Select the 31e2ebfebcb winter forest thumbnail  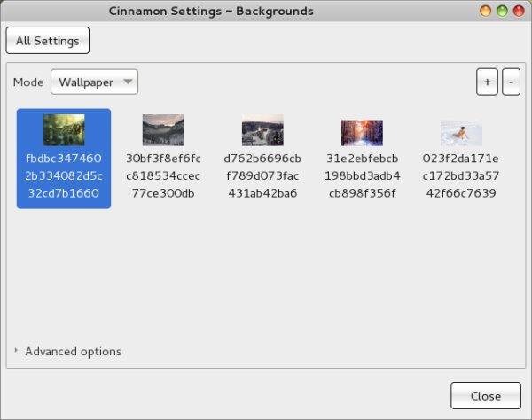coord(362,133)
